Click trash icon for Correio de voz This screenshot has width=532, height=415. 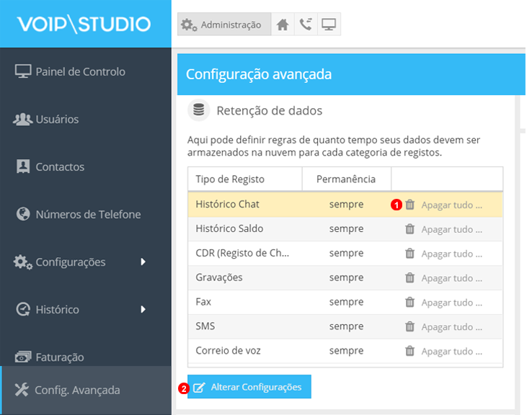[x=409, y=352]
